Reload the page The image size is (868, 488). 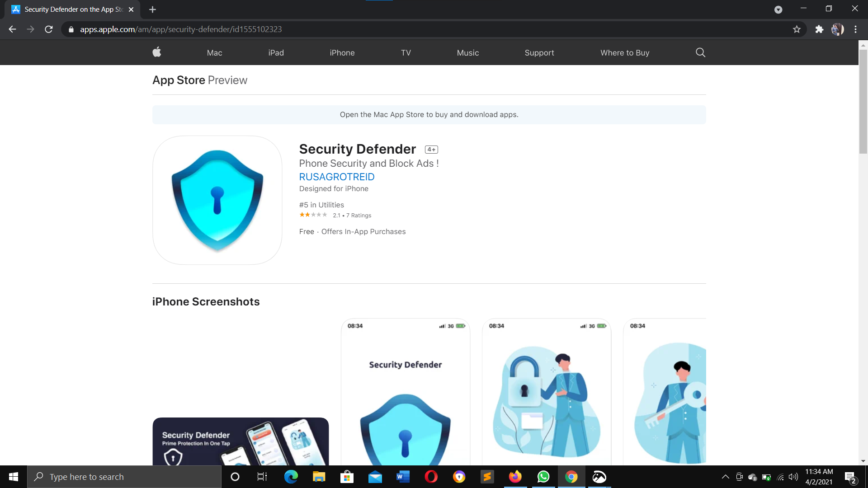point(49,29)
